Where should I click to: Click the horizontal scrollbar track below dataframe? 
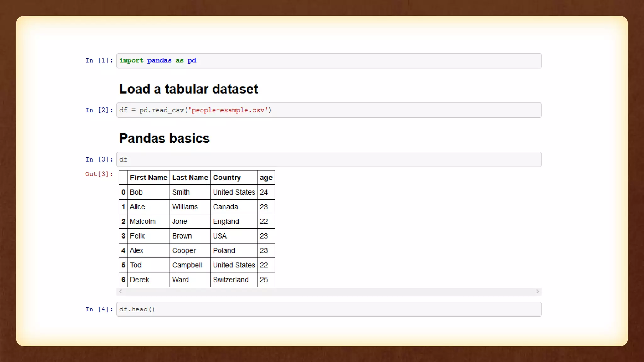329,292
